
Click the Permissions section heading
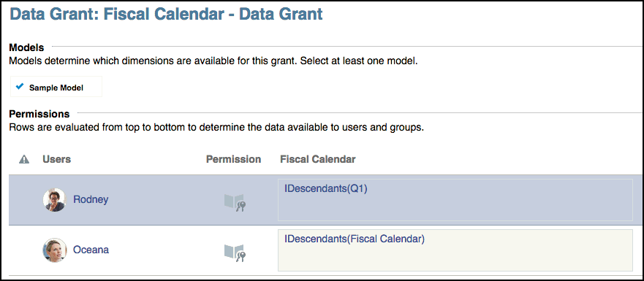39,113
